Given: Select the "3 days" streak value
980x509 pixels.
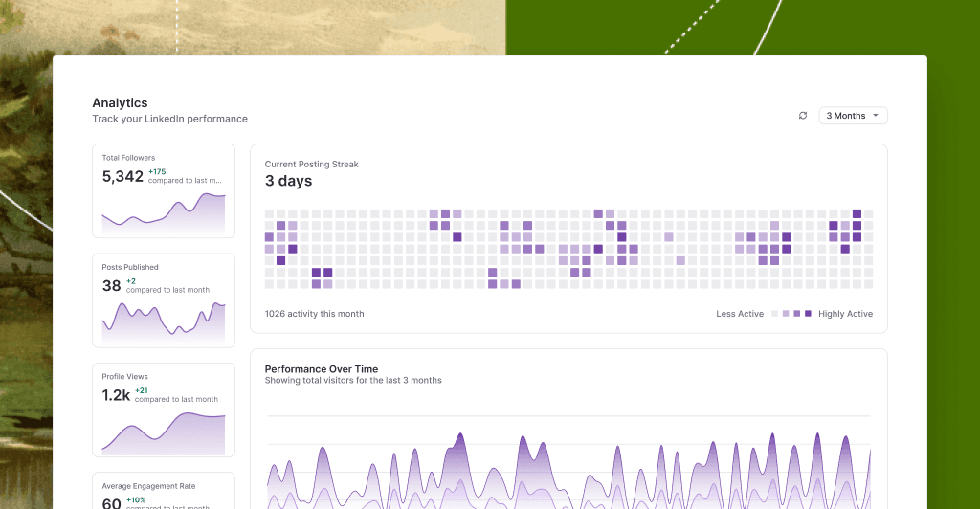Looking at the screenshot, I should [288, 181].
